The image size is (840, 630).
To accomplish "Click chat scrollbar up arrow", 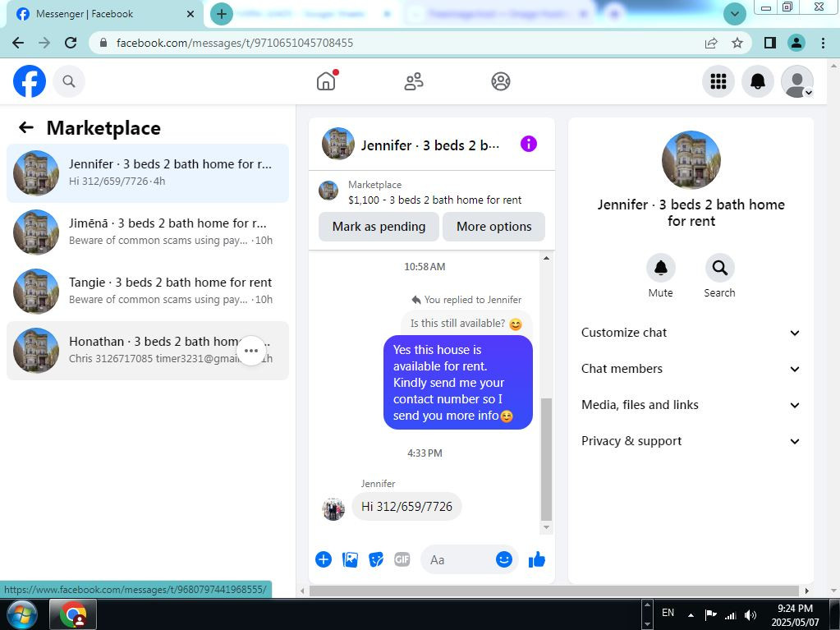I will point(546,258).
